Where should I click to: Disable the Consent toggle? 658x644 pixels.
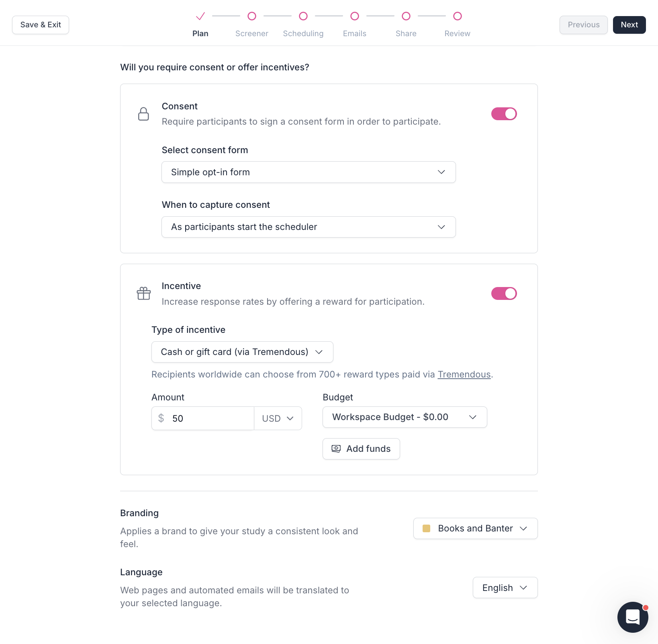[504, 114]
